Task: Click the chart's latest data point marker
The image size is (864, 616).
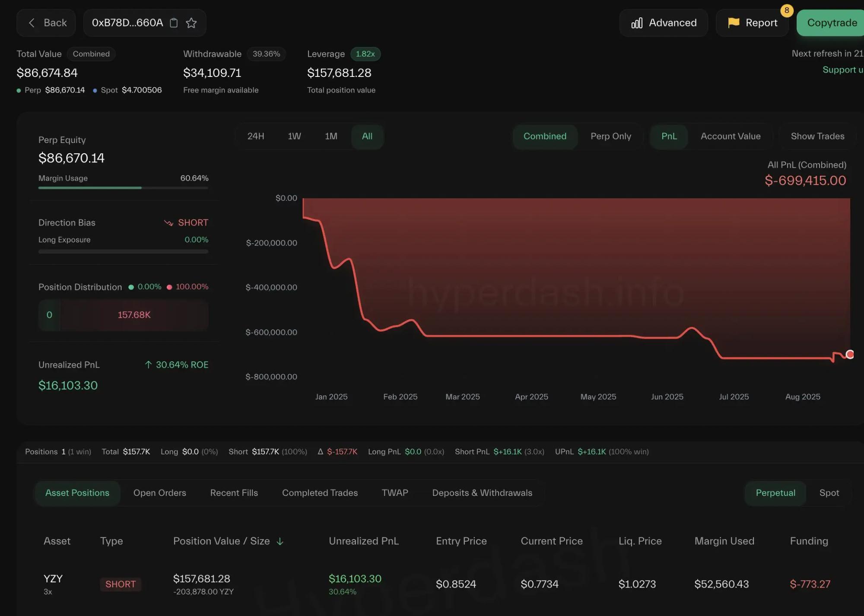Action: 850,355
